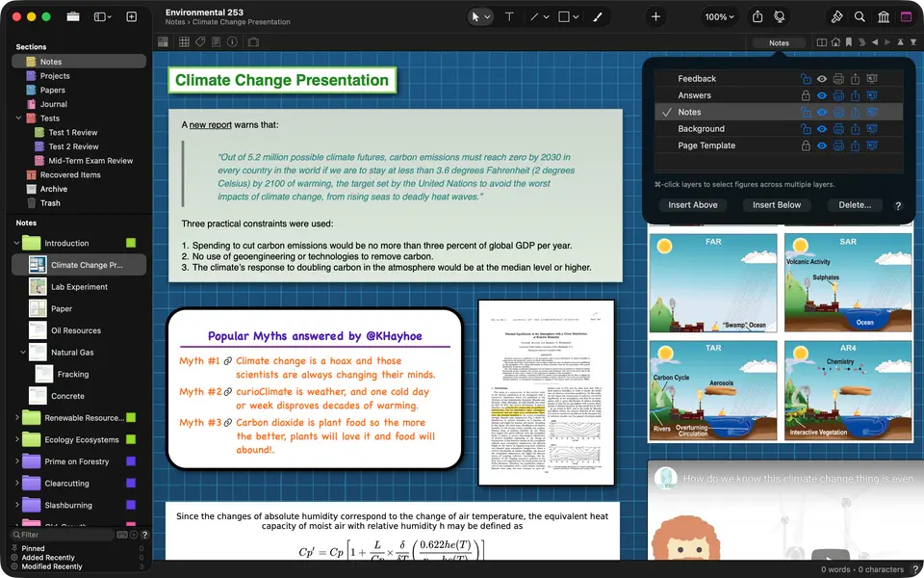The width and height of the screenshot is (924, 578).
Task: Click the tag icon in secondary toolbar
Action: coord(200,41)
